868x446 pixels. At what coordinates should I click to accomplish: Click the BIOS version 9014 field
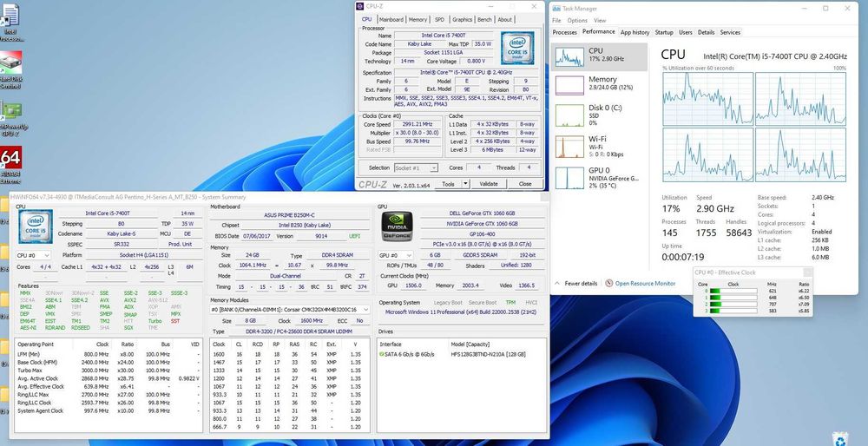(321, 236)
